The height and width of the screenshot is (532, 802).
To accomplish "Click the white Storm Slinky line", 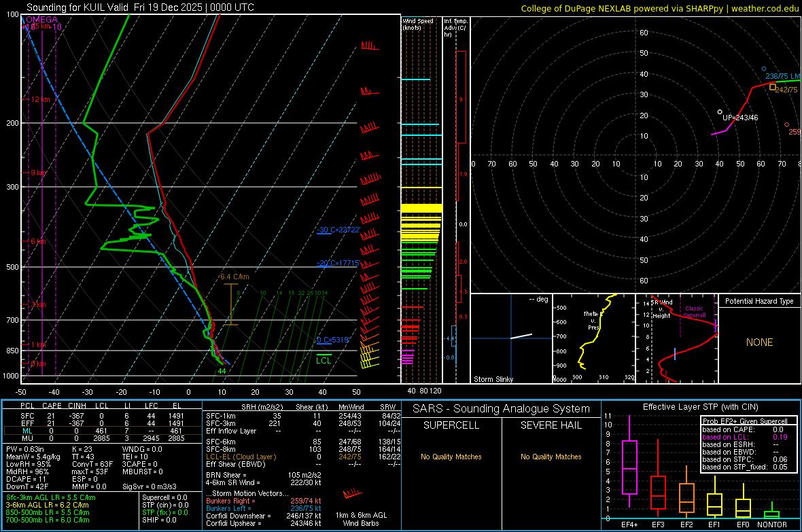I will coord(521,336).
